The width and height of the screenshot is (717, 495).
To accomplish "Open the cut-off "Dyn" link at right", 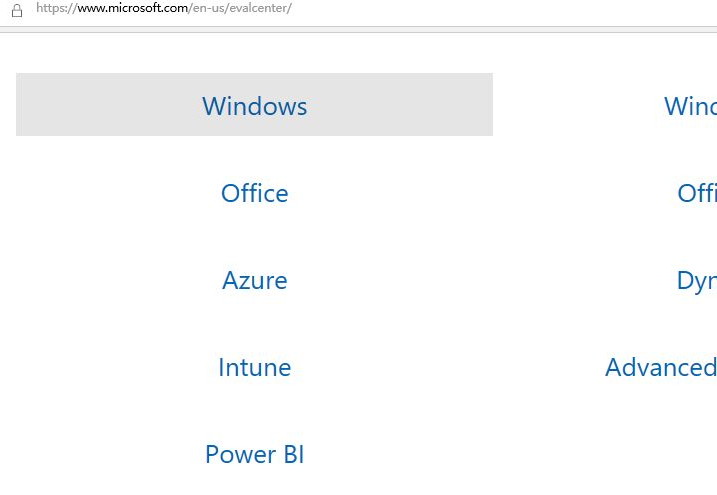I will click(697, 280).
